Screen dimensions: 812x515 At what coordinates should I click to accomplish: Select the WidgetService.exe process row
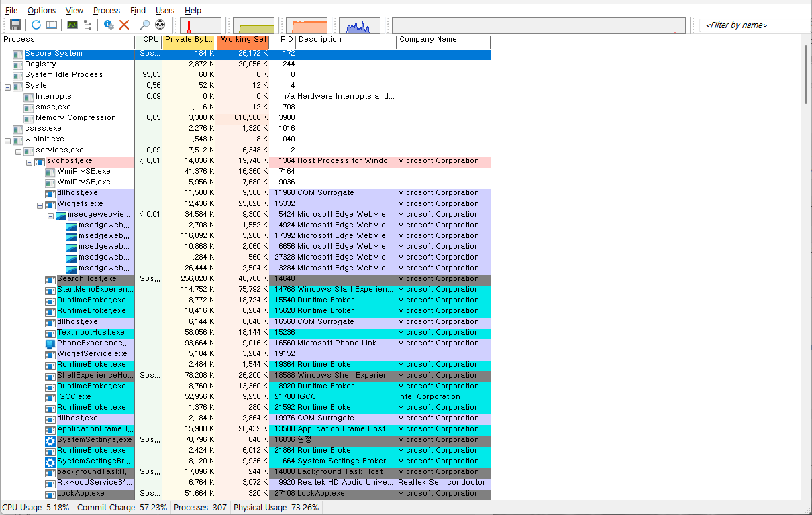point(246,354)
